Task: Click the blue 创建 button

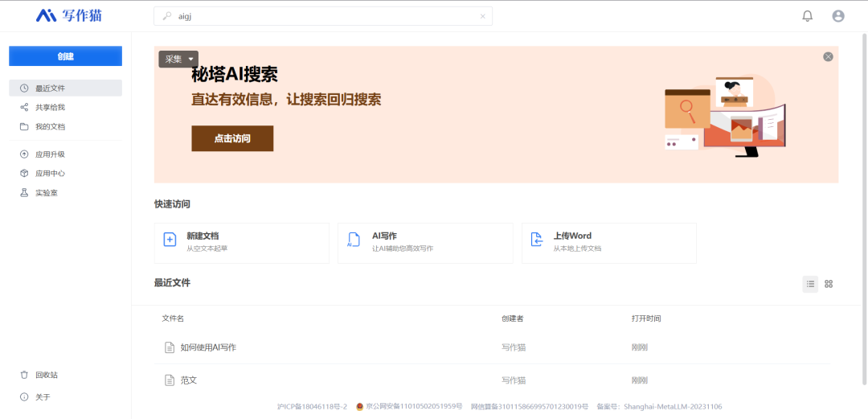Action: point(65,56)
